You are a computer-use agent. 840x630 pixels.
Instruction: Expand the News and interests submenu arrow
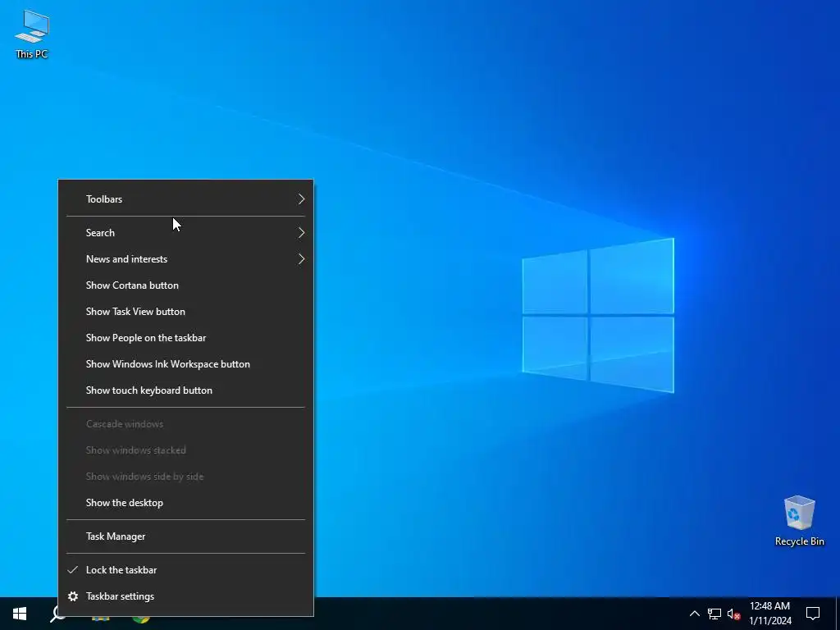point(301,258)
